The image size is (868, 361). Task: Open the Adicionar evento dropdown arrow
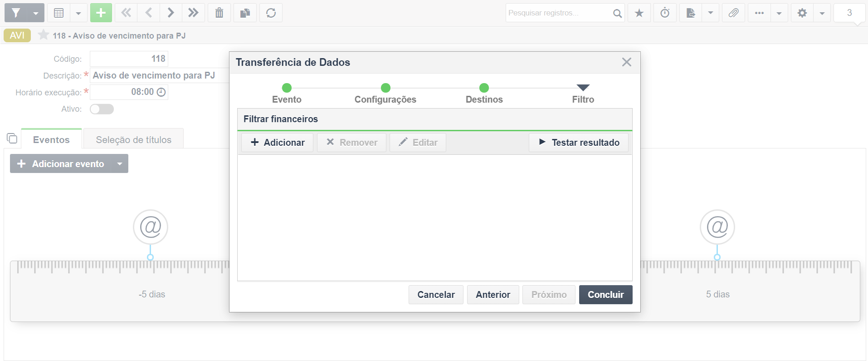pyautogui.click(x=120, y=163)
